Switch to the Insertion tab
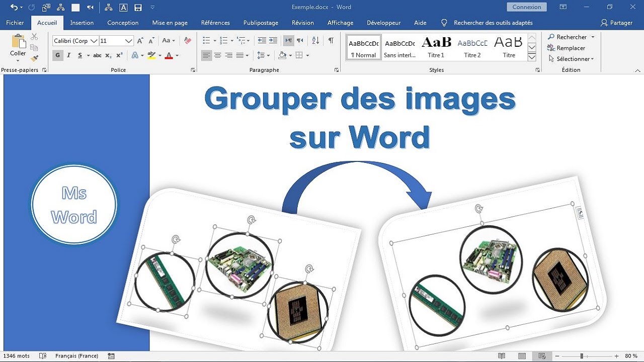 click(x=82, y=23)
